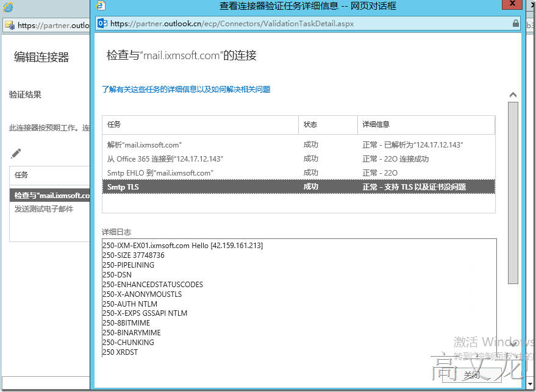Click detail 正常 - 220 连接成功
This screenshot has height=392, width=536.
click(396, 159)
